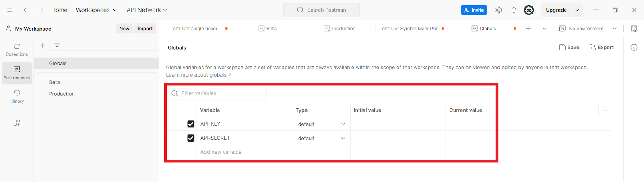Select Globals in the environments list
Image resolution: width=644 pixels, height=182 pixels.
coord(97,63)
